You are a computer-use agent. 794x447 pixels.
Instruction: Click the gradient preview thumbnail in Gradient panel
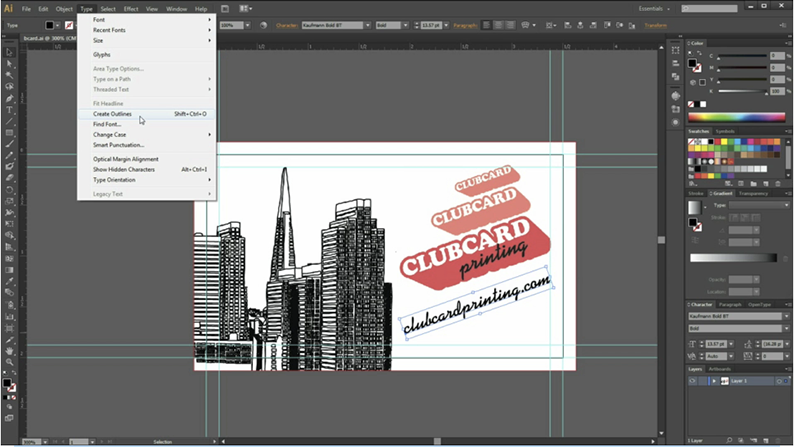click(x=694, y=207)
